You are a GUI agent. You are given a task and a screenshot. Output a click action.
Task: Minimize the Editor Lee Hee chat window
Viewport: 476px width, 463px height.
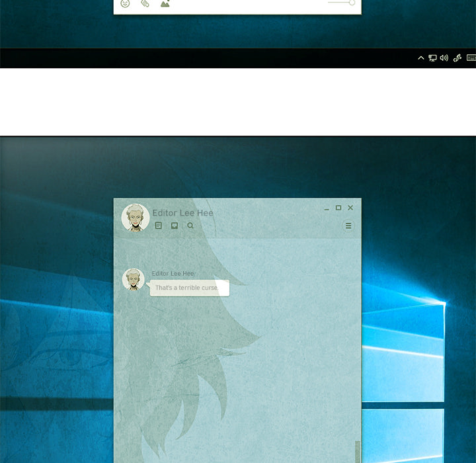[x=327, y=208]
